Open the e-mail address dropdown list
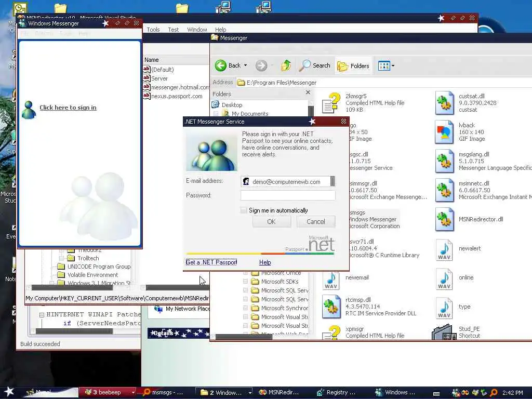532x399 pixels. point(332,181)
